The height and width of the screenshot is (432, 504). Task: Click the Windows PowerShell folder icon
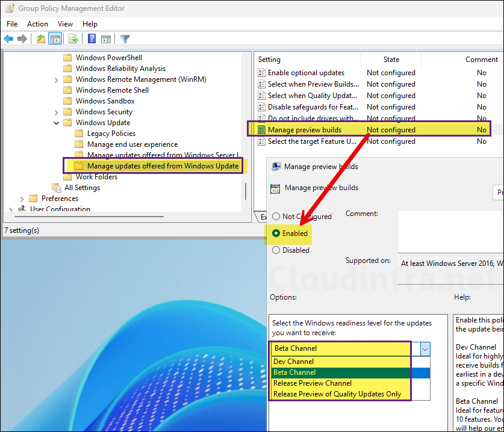click(x=67, y=58)
